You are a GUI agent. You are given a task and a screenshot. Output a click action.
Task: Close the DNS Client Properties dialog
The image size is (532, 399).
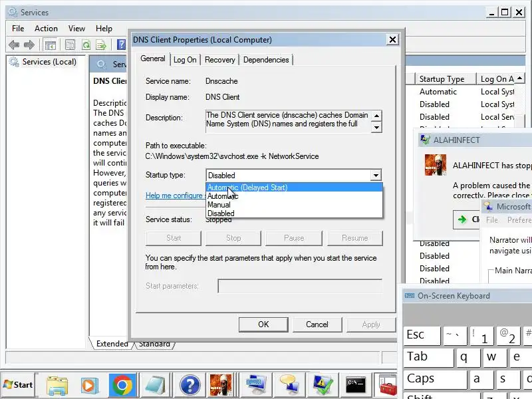392,40
